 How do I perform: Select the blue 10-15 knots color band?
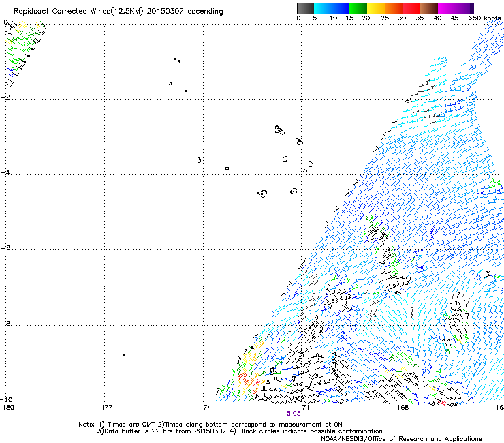click(341, 8)
